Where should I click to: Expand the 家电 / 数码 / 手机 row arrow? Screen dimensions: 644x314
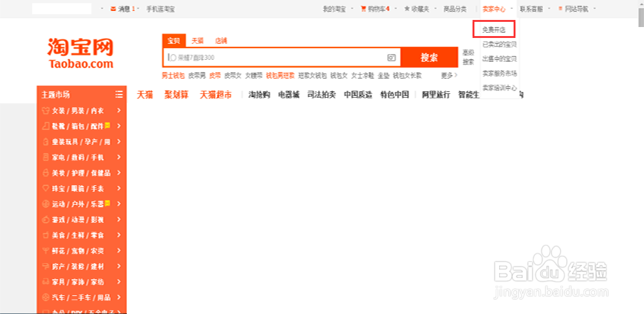[119, 157]
